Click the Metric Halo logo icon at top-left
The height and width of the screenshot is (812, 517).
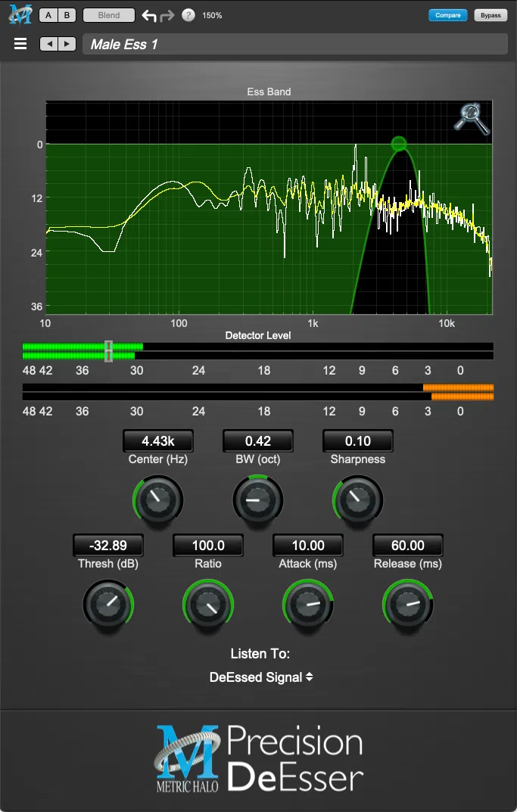click(20, 14)
